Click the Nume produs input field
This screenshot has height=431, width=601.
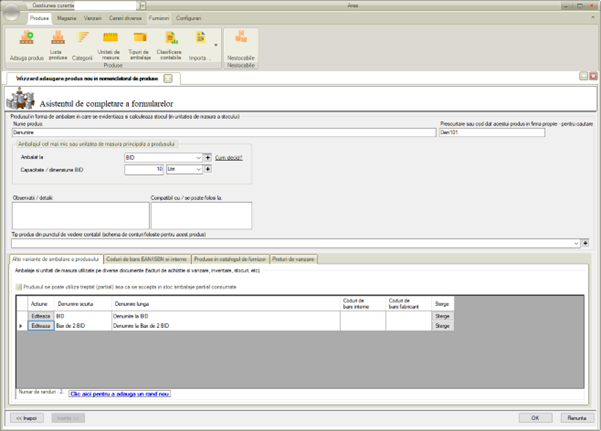224,132
